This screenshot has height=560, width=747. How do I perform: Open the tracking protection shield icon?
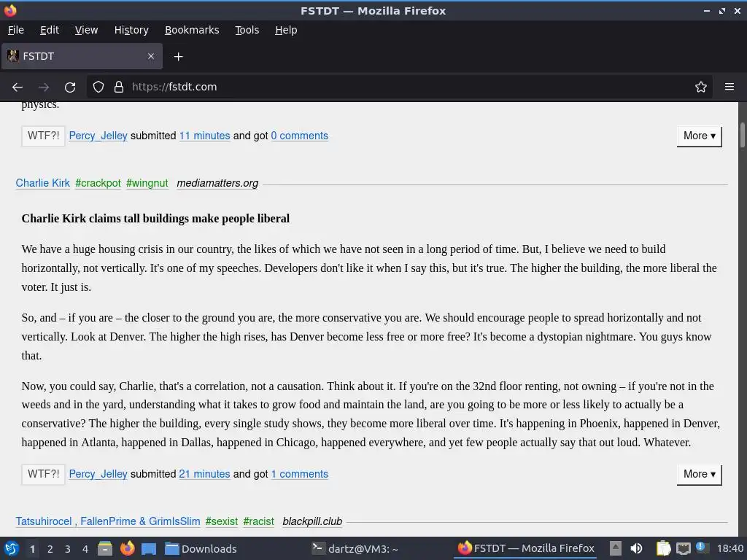click(98, 87)
